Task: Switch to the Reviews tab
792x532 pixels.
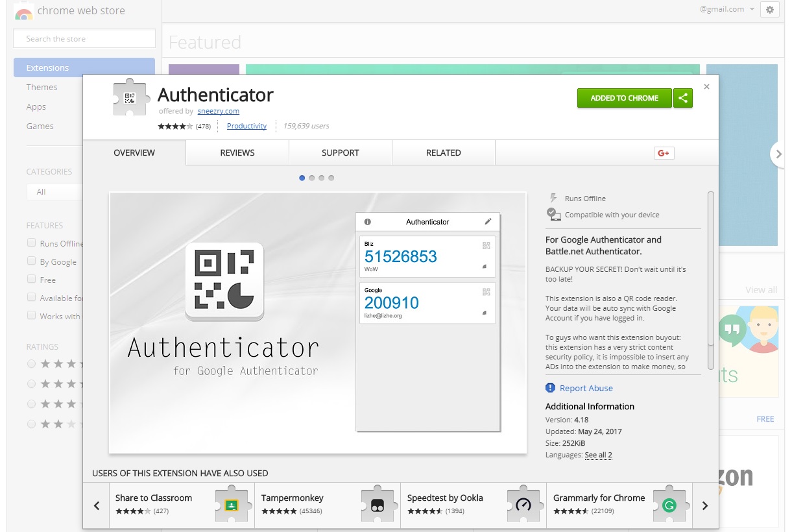Action: pos(237,152)
